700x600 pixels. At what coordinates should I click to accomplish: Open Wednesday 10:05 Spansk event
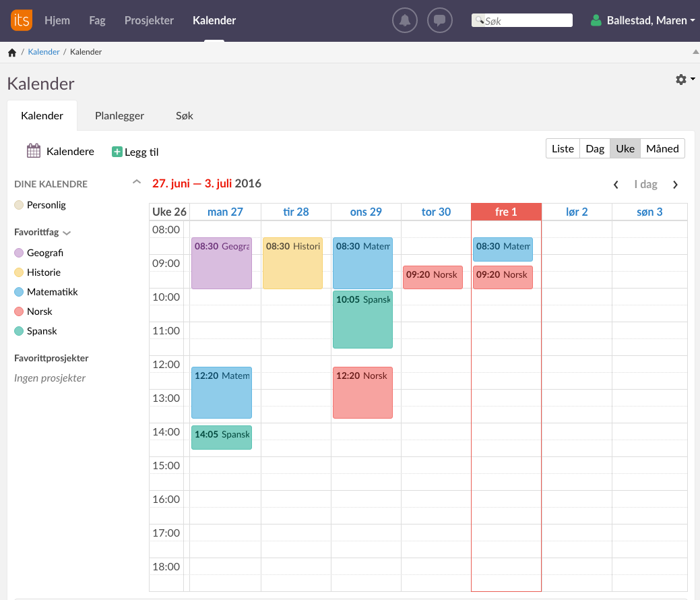[362, 320]
